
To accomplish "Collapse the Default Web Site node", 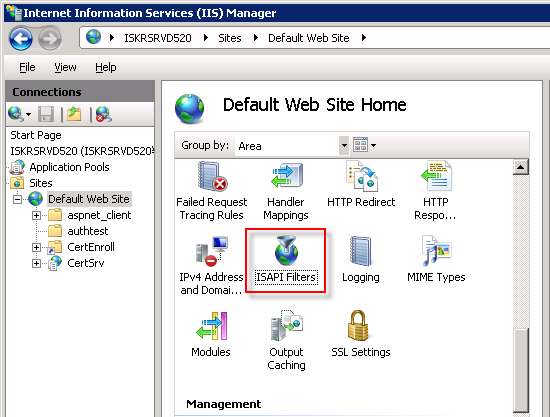I will click(x=17, y=199).
